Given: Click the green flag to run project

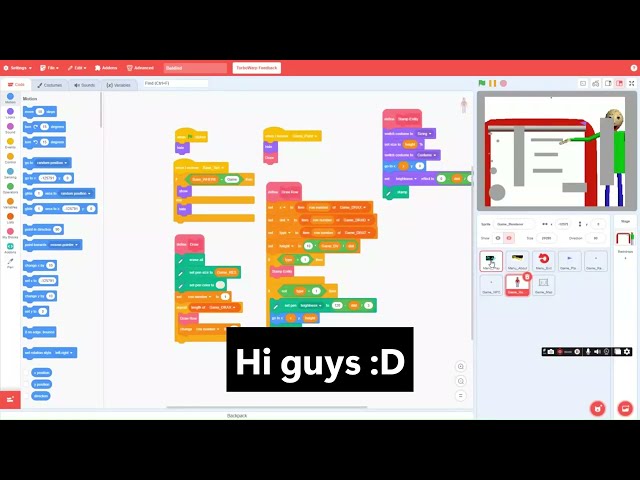Looking at the screenshot, I should (482, 83).
